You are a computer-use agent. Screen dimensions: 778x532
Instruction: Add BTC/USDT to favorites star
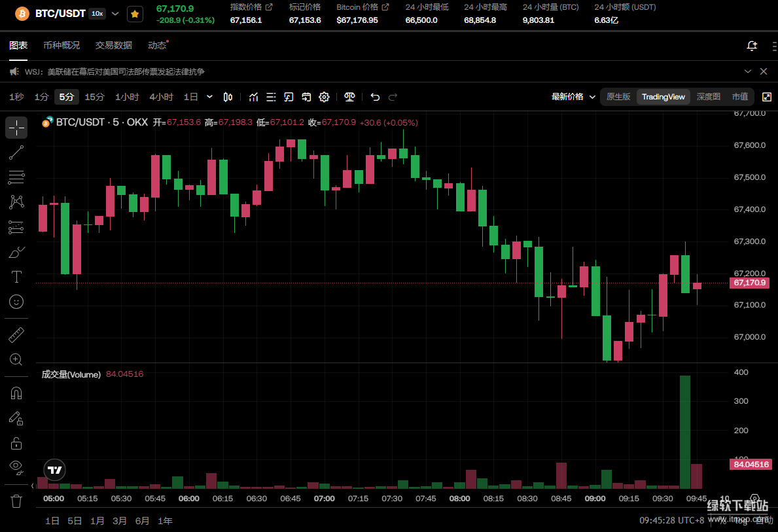click(x=135, y=14)
